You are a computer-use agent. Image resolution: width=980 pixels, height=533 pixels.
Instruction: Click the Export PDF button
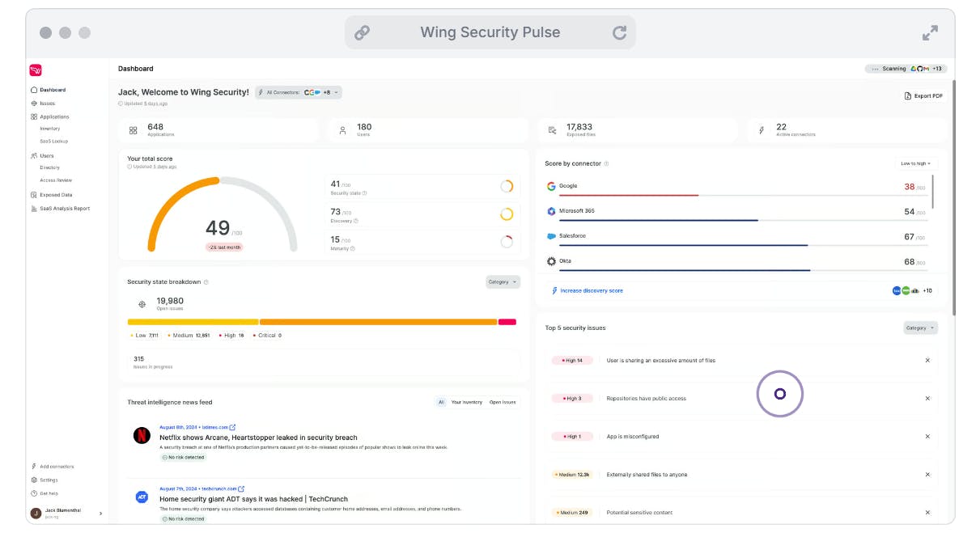[x=923, y=96]
